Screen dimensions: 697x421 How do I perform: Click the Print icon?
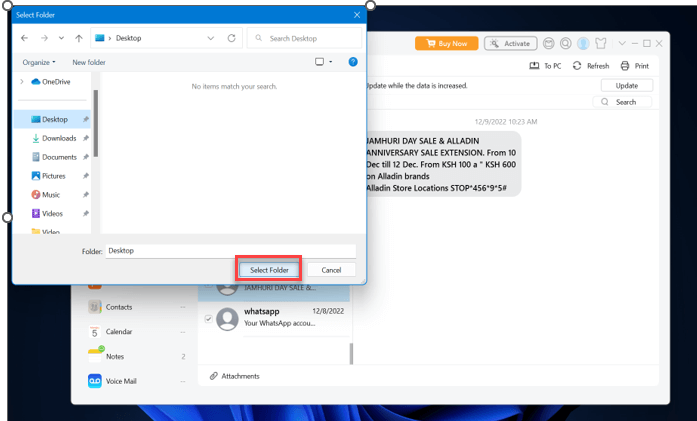point(625,66)
